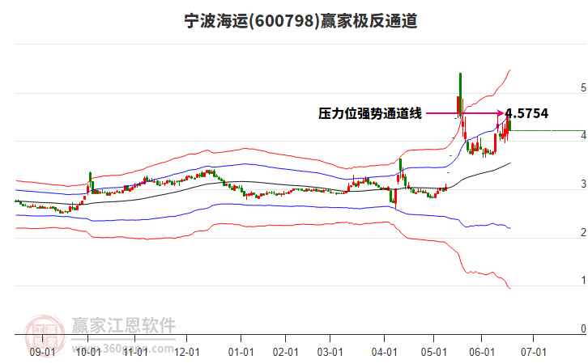Click the 04-01 date axis label
The width and height of the screenshot is (588, 364).
(x=385, y=352)
